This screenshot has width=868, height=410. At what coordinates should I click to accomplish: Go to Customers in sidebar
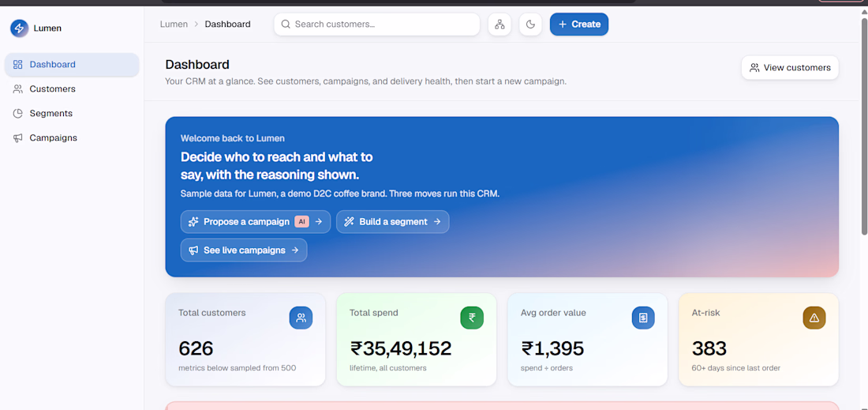[x=72, y=88]
